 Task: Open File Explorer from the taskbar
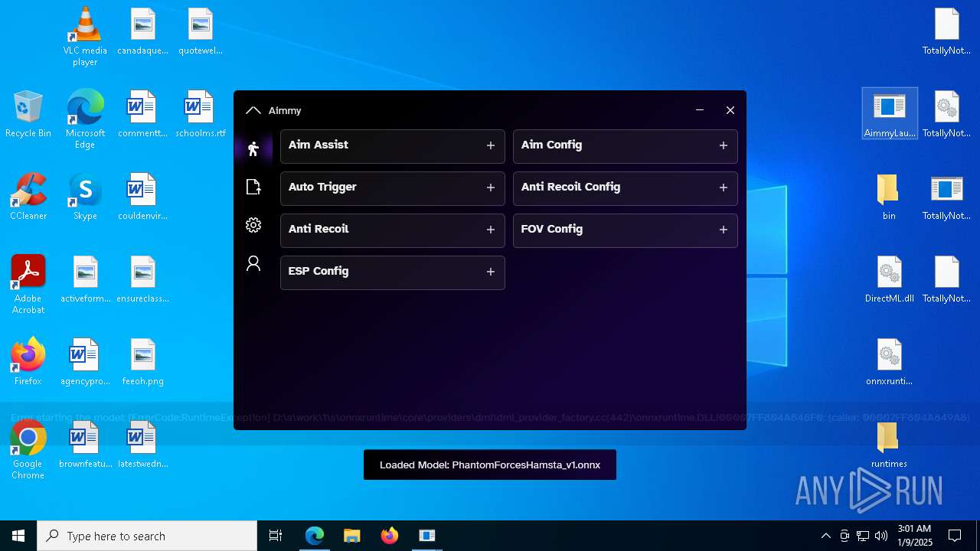[x=352, y=536]
